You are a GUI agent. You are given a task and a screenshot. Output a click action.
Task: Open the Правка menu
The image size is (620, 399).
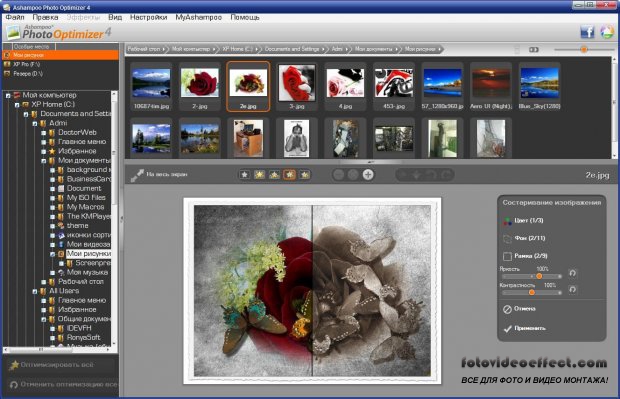(x=45, y=17)
